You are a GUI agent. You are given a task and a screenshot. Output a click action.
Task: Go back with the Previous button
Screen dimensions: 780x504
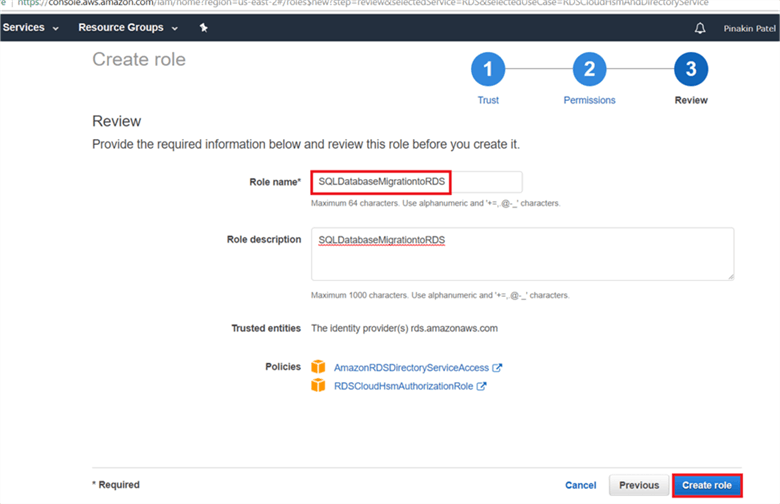(x=639, y=485)
